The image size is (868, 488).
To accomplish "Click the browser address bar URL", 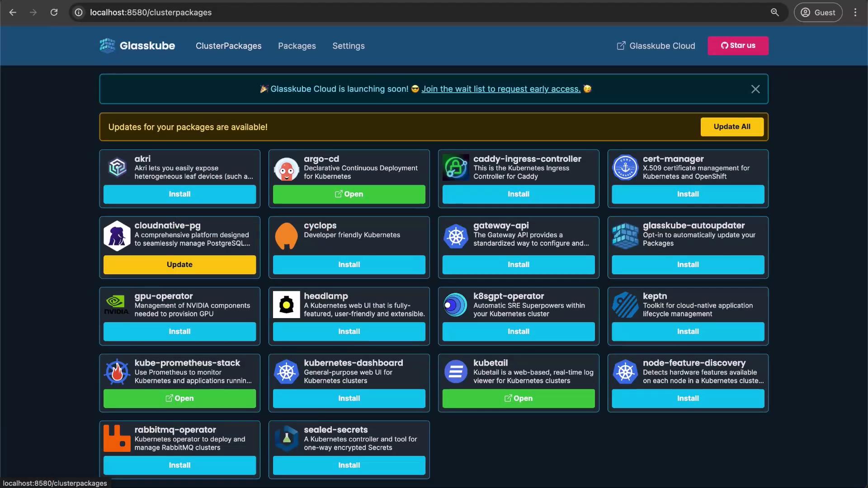I will coord(151,12).
